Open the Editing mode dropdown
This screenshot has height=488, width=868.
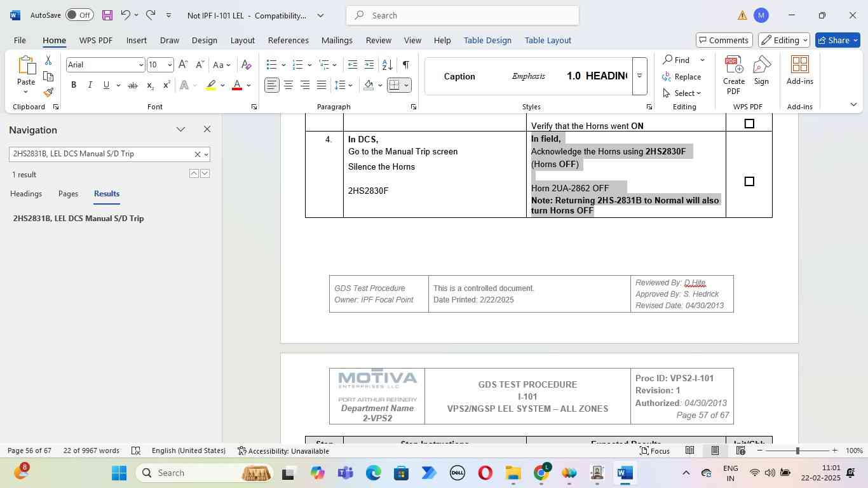click(784, 40)
